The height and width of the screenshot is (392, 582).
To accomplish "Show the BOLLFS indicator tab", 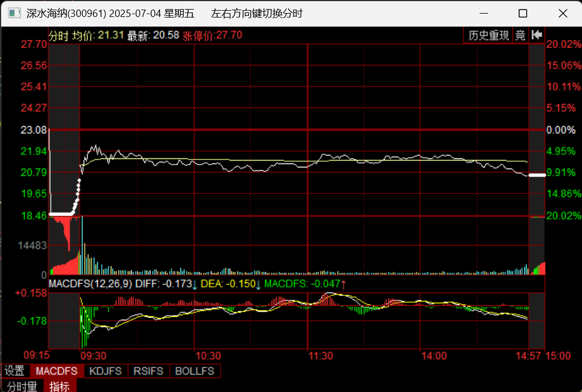I will (x=195, y=371).
